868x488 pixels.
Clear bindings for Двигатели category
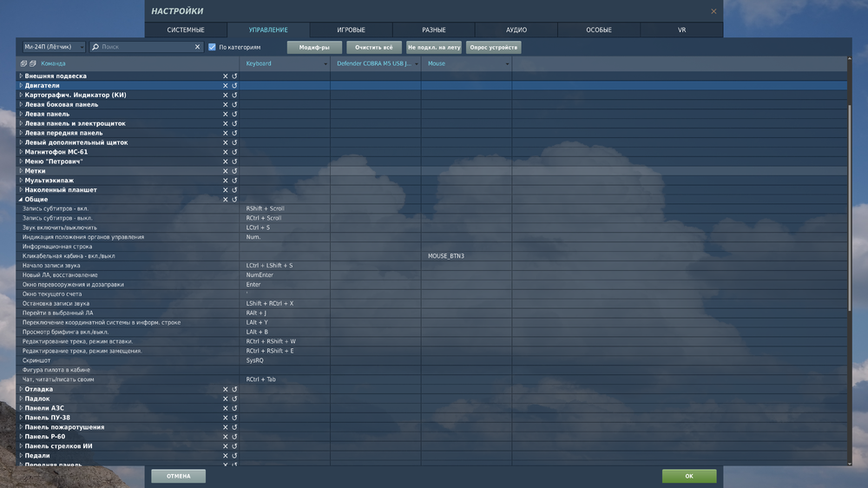click(226, 85)
